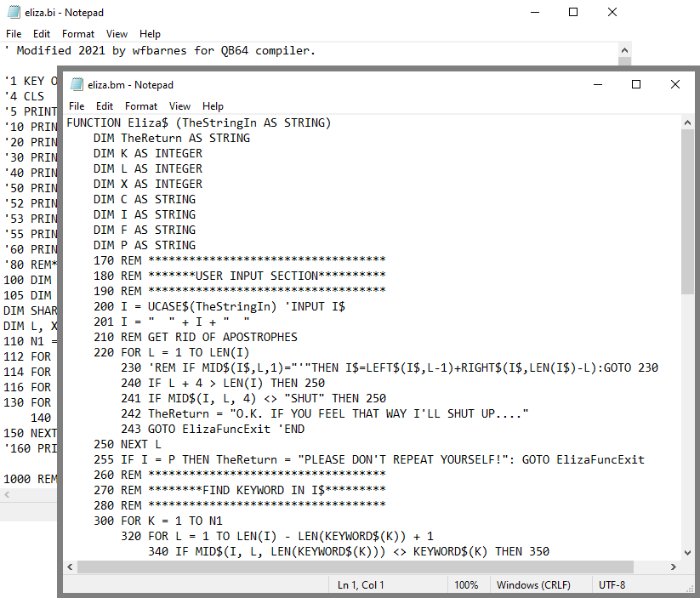Maximize the eliza.bm Notepad window
The width and height of the screenshot is (700, 598).
pos(635,85)
